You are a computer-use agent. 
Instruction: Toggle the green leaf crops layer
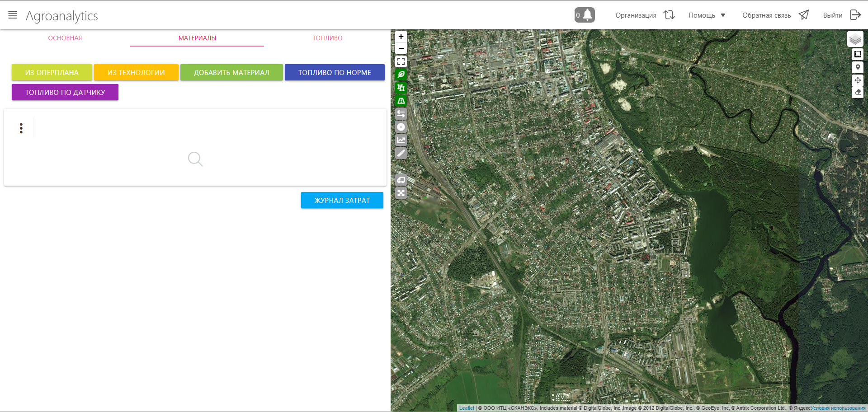[401, 75]
